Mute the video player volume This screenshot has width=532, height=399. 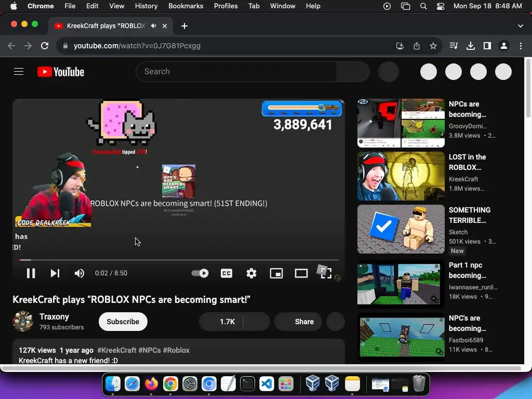tap(79, 273)
